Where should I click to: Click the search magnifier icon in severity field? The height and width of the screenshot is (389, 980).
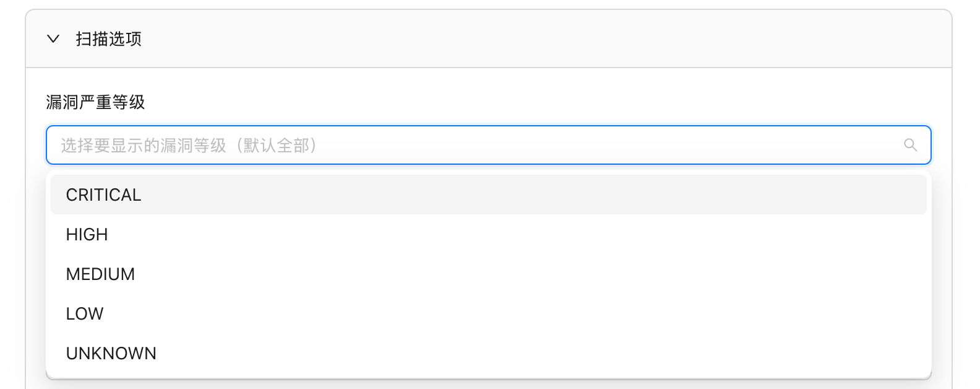(910, 145)
